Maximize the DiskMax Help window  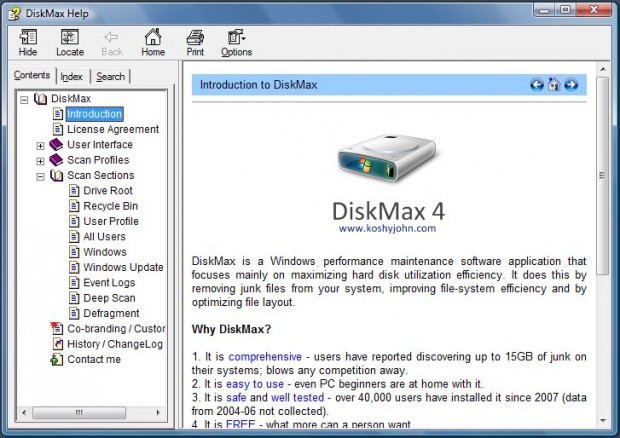pyautogui.click(x=565, y=10)
